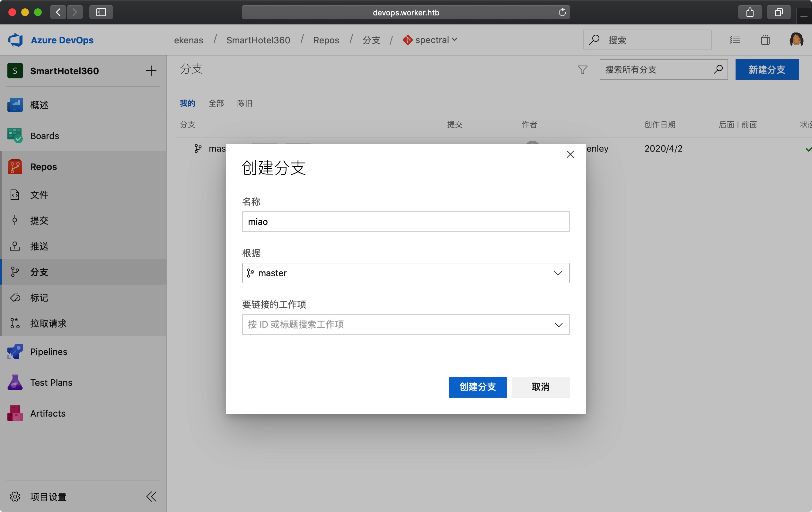The image size is (812, 512).
Task: Switch to the 全部 branches tab
Action: point(216,103)
